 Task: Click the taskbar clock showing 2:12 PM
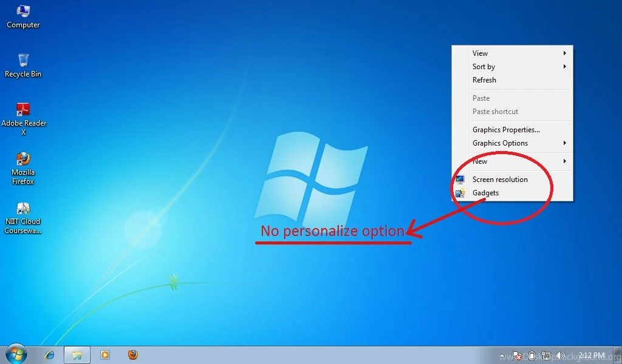click(x=591, y=355)
